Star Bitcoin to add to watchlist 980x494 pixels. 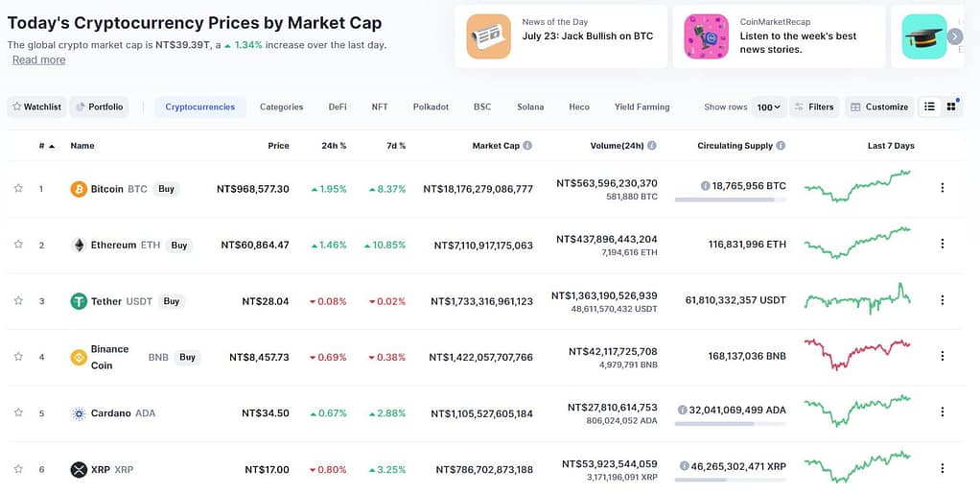pyautogui.click(x=18, y=188)
